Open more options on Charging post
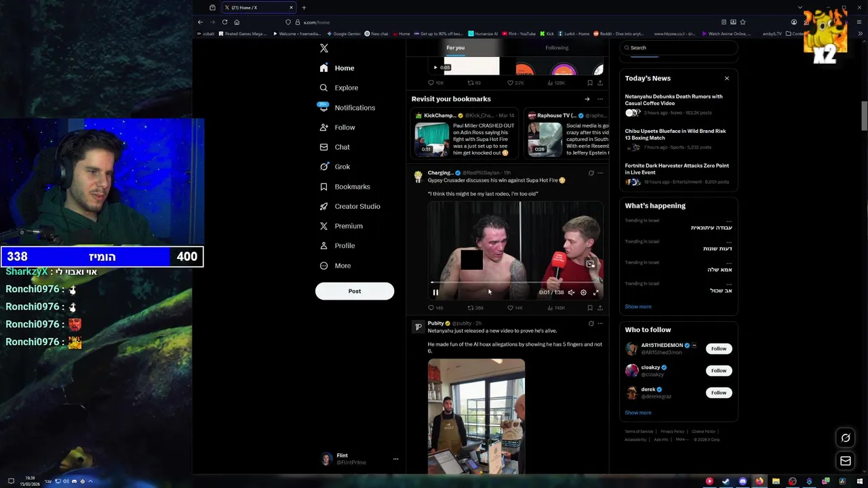 point(600,173)
